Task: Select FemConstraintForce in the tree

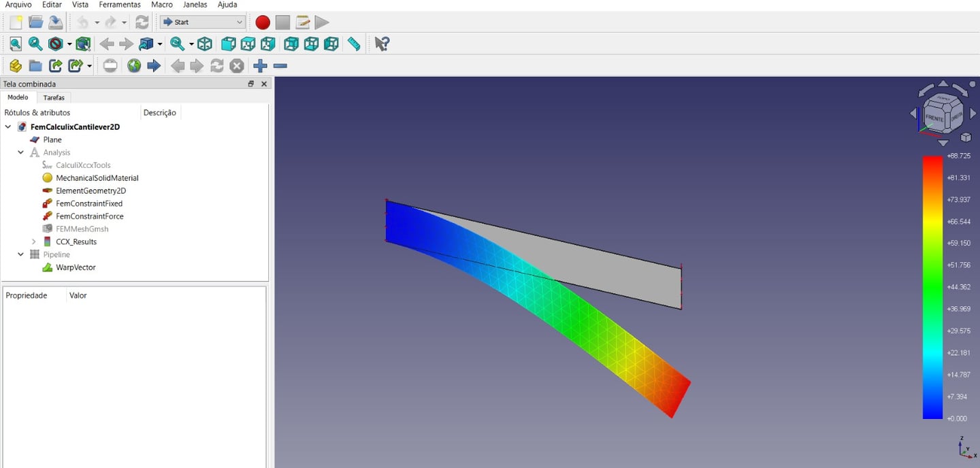Action: click(x=90, y=216)
